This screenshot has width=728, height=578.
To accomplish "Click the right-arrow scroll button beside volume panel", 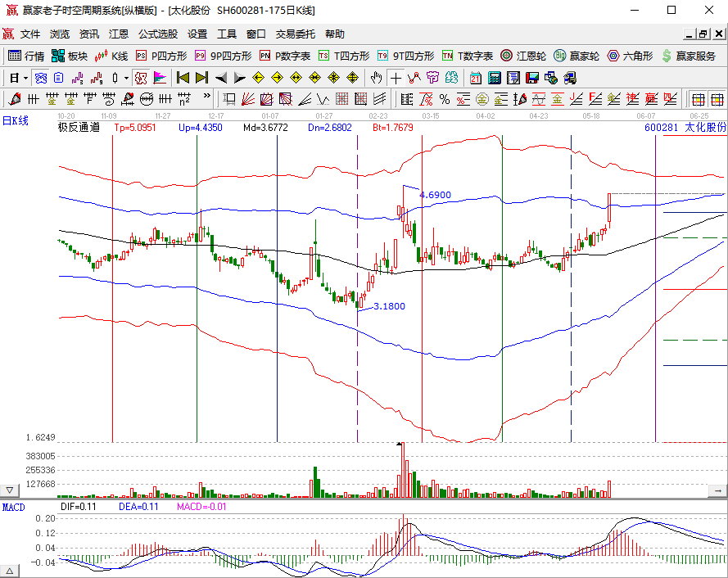I will [x=717, y=490].
